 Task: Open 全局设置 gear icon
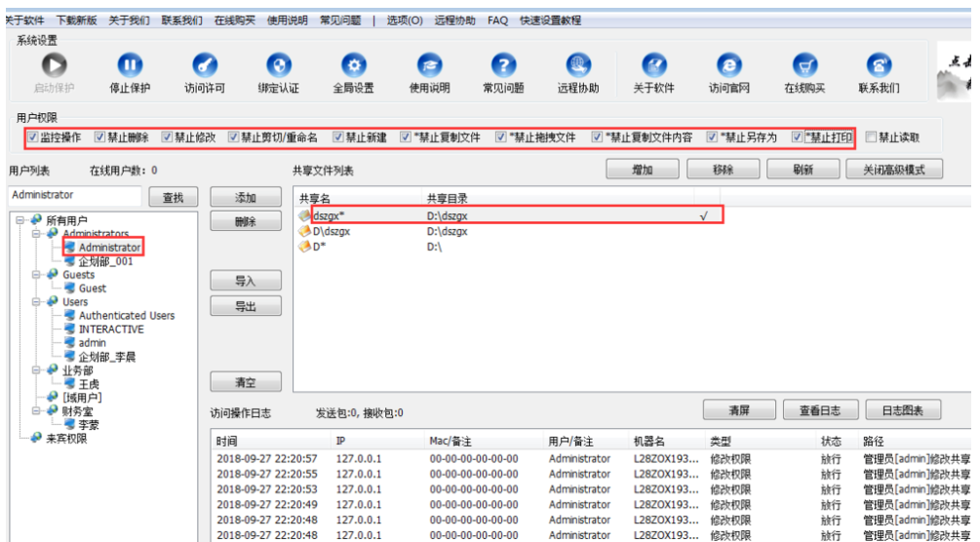click(354, 65)
